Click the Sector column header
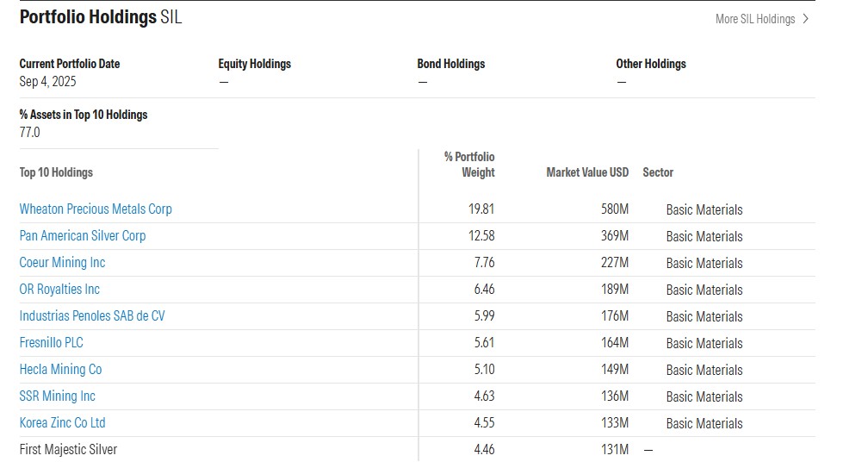The height and width of the screenshot is (468, 868). [x=658, y=172]
